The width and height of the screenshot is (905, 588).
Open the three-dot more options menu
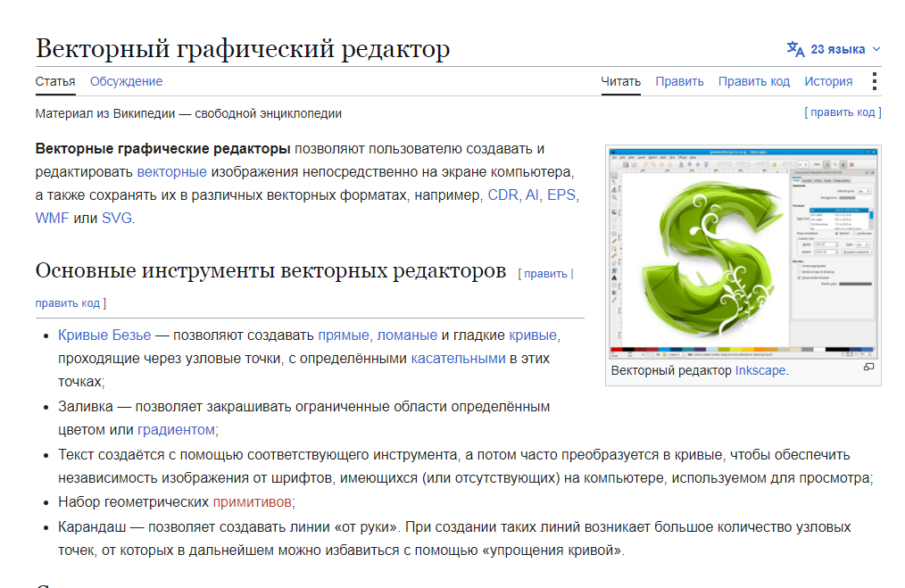tap(875, 81)
